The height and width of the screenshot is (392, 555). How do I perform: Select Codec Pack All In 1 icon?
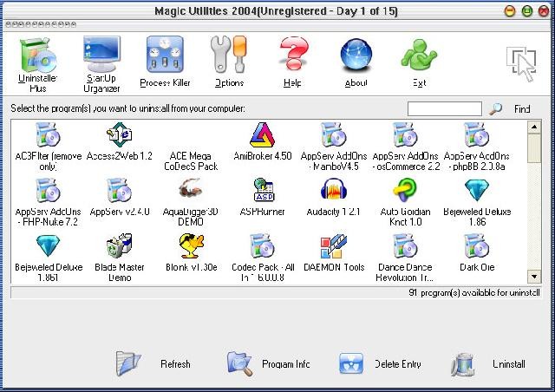(x=262, y=245)
